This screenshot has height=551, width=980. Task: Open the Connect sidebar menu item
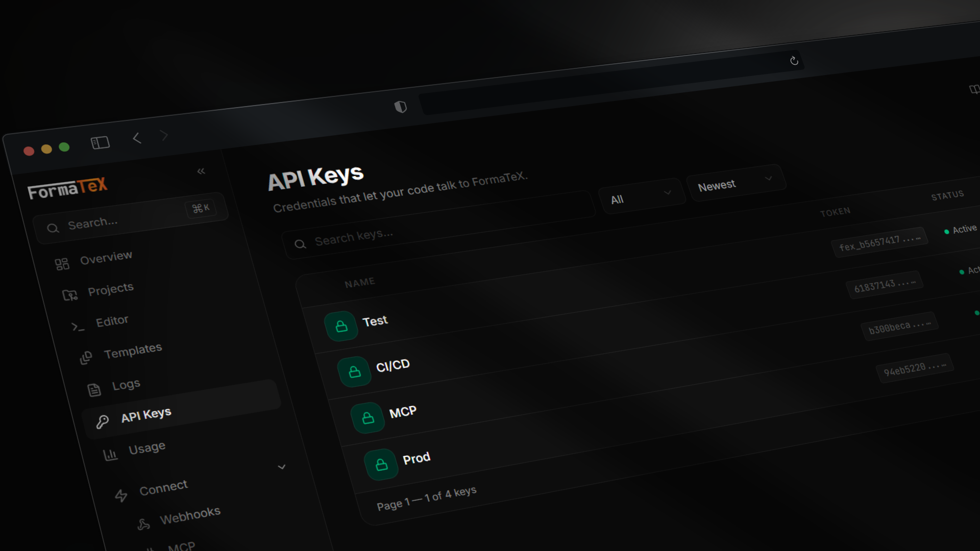click(163, 487)
